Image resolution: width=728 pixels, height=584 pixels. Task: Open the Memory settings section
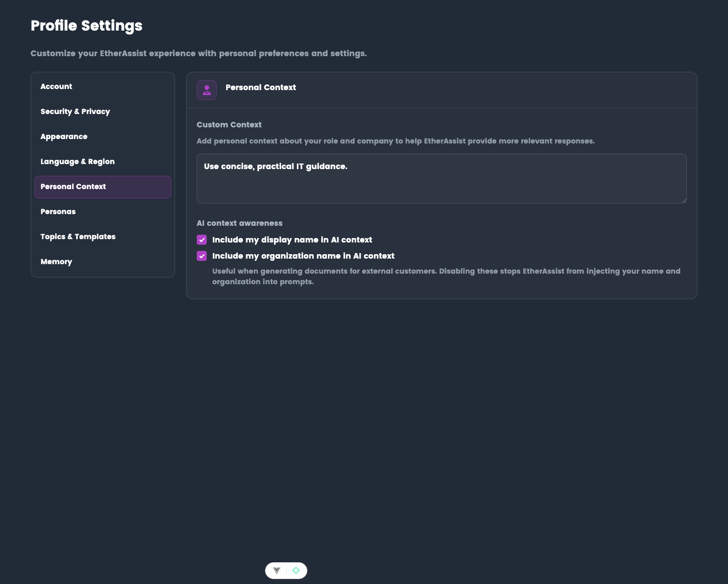103,262
